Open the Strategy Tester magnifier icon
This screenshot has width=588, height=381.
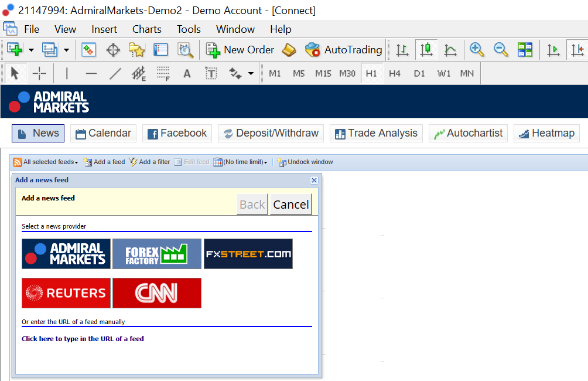(x=185, y=50)
